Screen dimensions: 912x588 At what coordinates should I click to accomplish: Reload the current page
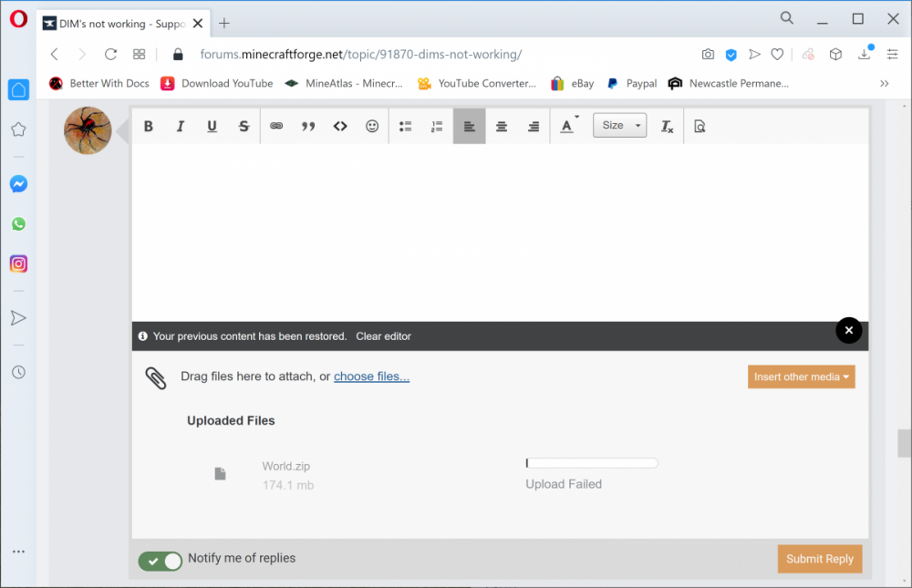110,54
